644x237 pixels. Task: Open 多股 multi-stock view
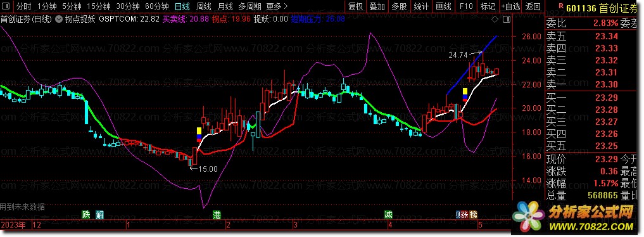click(x=399, y=6)
